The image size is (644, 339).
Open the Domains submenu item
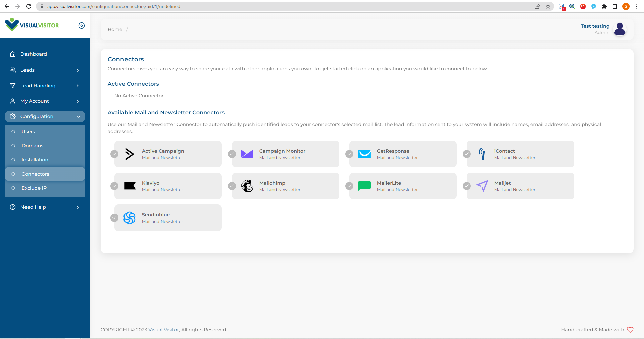click(x=45, y=146)
